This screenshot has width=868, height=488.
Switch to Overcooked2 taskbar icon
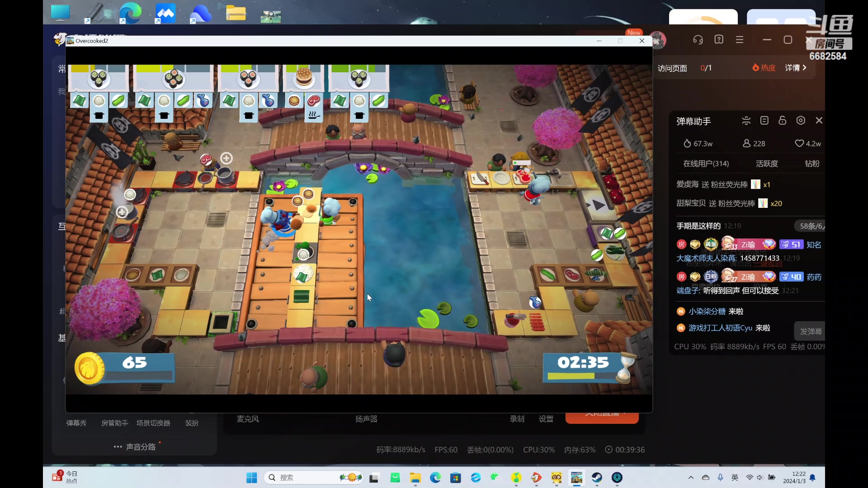point(576,478)
